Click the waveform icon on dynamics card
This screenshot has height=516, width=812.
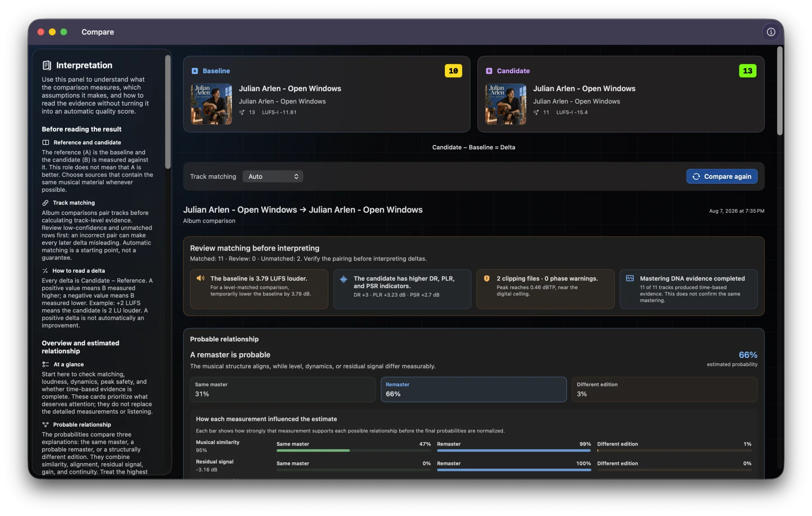(x=344, y=279)
